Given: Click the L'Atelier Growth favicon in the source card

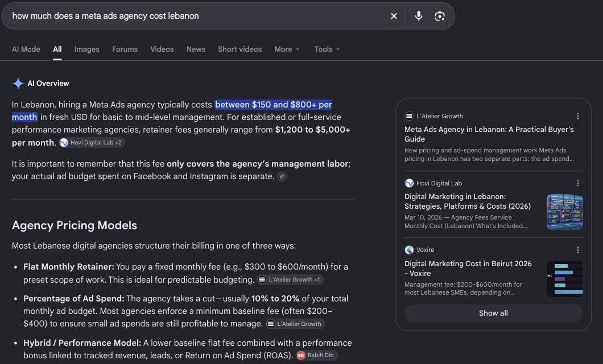Looking at the screenshot, I should (x=409, y=116).
